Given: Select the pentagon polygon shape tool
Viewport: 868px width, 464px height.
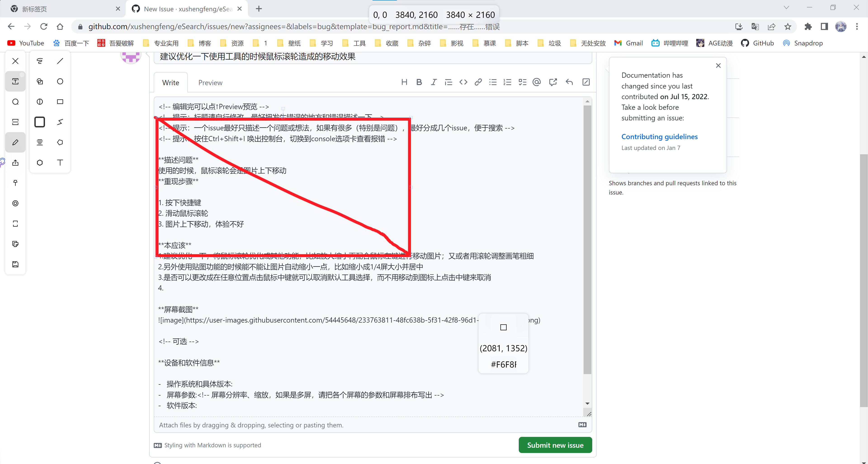Looking at the screenshot, I should point(60,143).
